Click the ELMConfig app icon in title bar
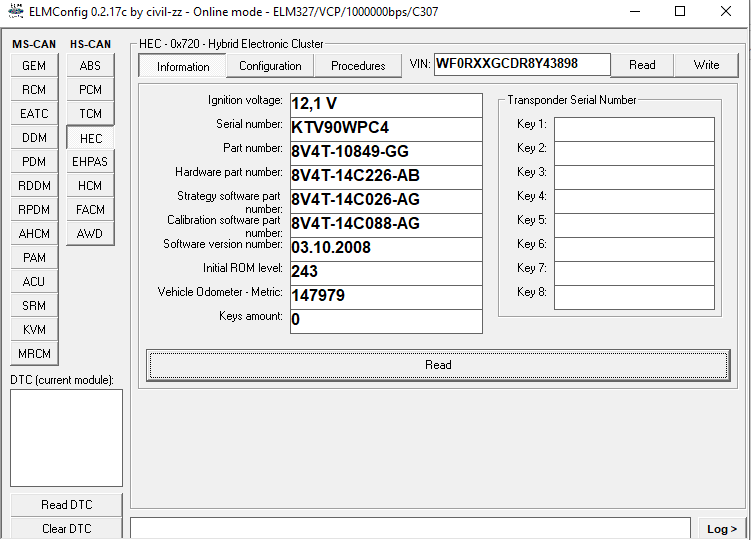 click(x=14, y=12)
